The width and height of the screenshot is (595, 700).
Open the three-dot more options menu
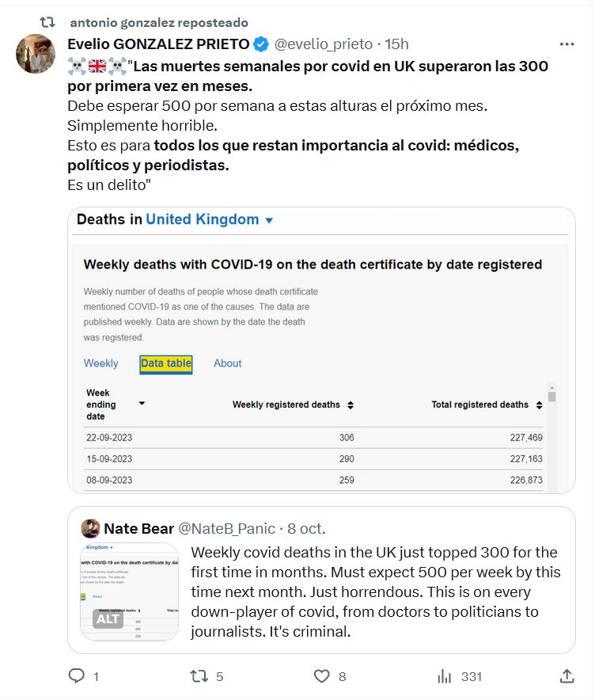[x=567, y=44]
